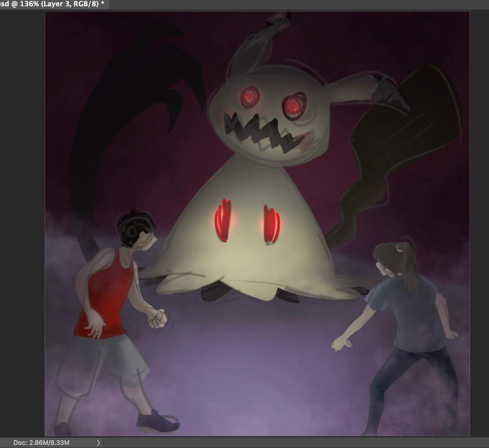Select the document tab "136% (Layer 3, RGB/8)"
489x448 pixels.
pos(54,4)
